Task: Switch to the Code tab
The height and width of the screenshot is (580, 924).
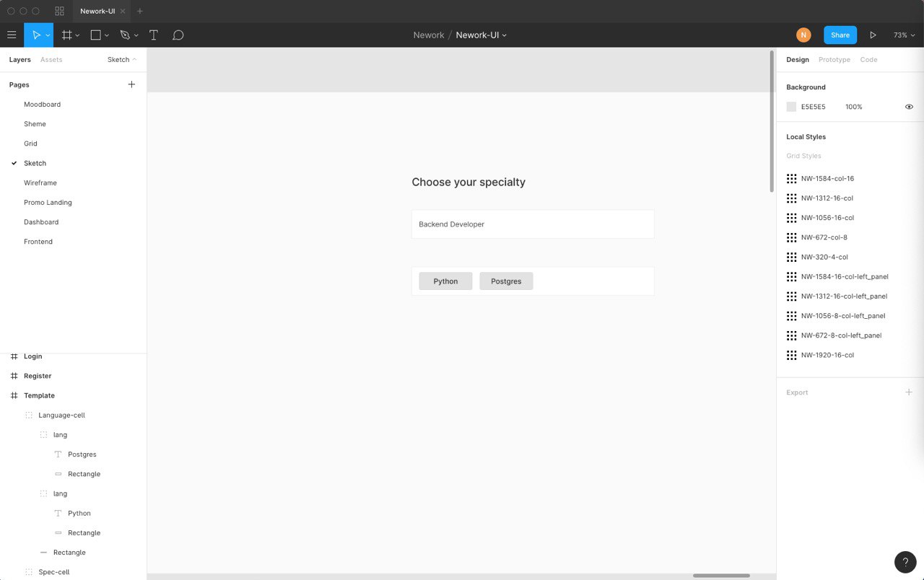Action: click(869, 60)
